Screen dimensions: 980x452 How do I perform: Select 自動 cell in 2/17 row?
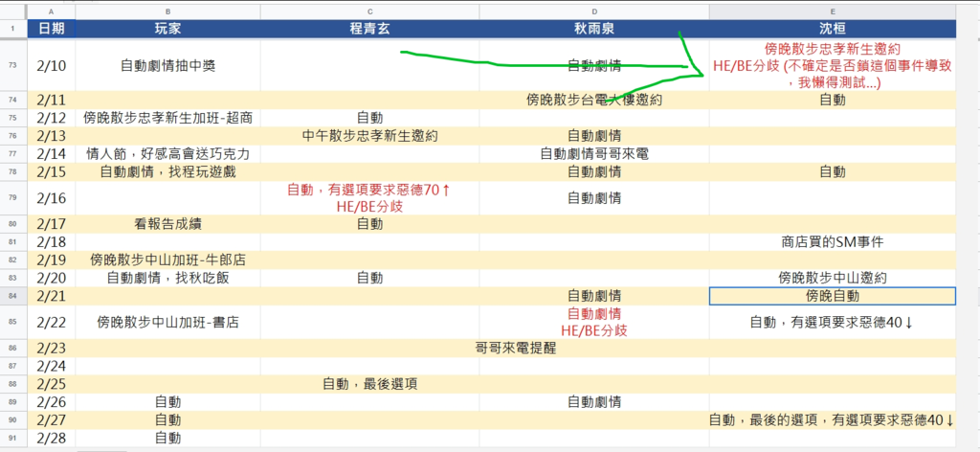tap(370, 224)
